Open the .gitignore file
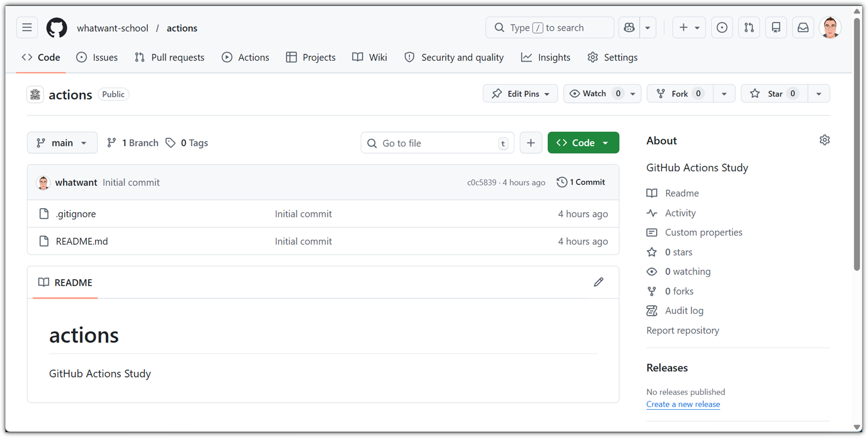Image resolution: width=868 pixels, height=438 pixels. click(x=76, y=214)
